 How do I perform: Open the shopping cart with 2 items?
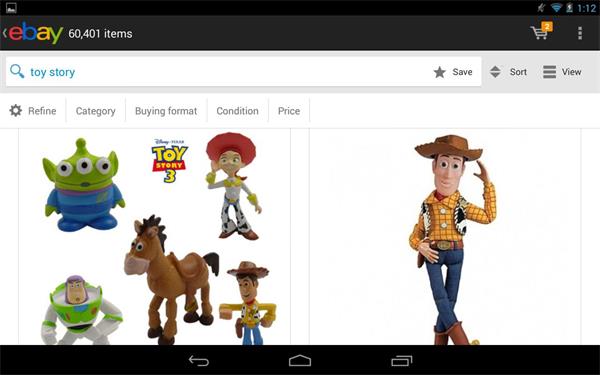541,31
